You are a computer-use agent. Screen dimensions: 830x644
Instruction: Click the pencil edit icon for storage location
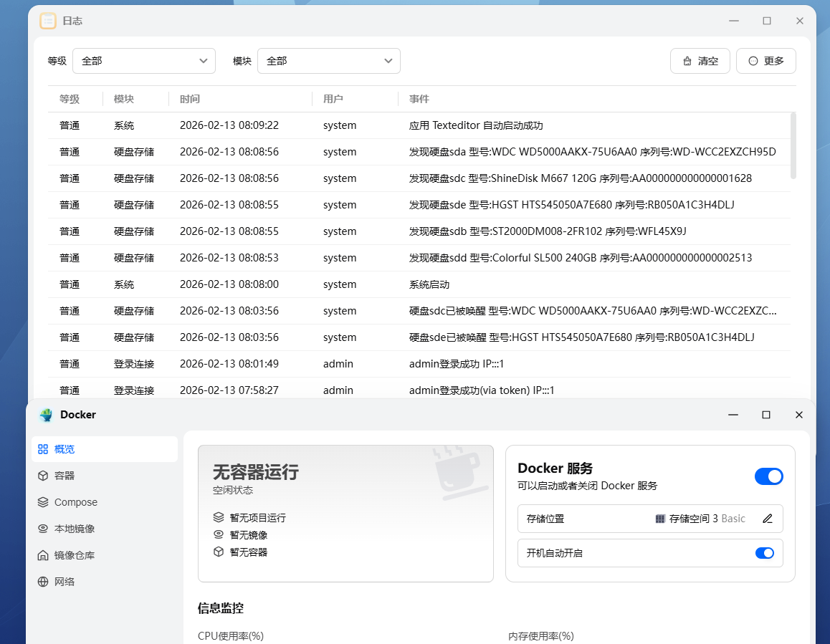768,519
